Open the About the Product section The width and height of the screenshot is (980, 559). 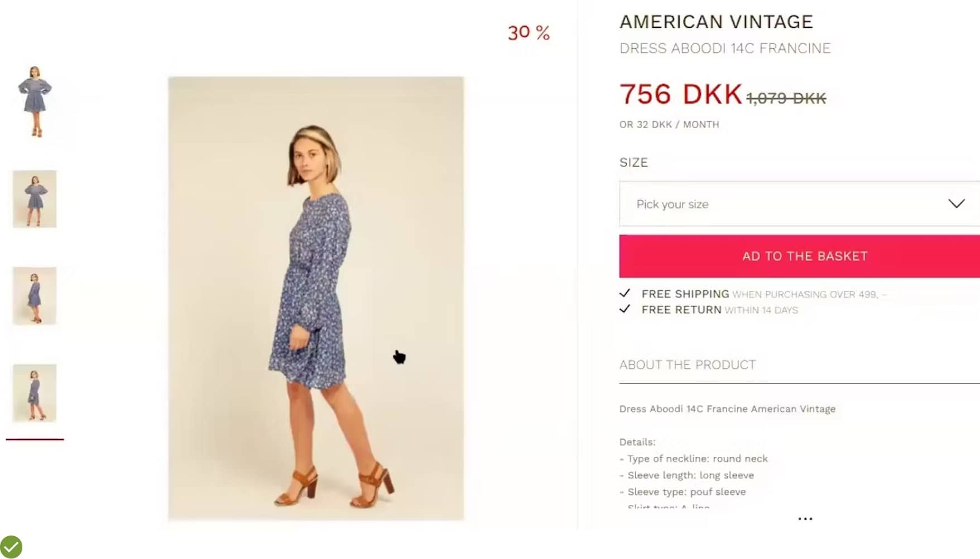pos(688,365)
